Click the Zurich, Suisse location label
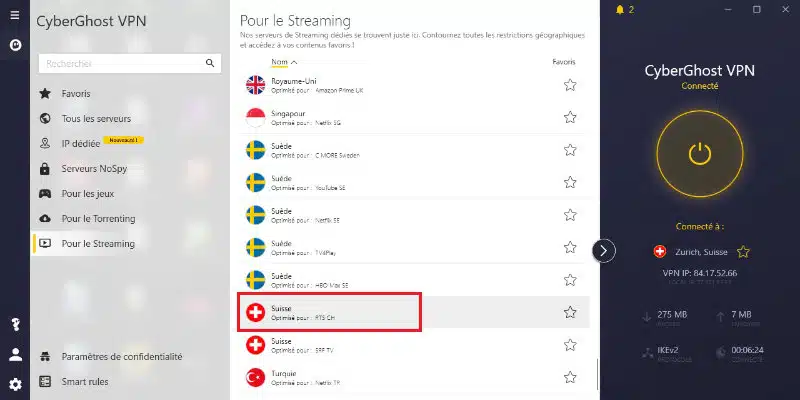This screenshot has width=800, height=400. click(x=701, y=252)
